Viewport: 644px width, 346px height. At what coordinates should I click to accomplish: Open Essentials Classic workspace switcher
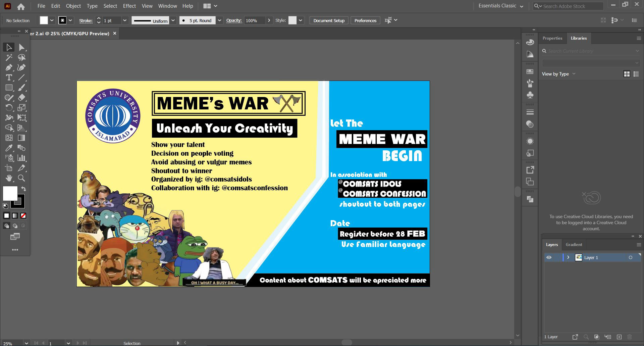pyautogui.click(x=501, y=6)
